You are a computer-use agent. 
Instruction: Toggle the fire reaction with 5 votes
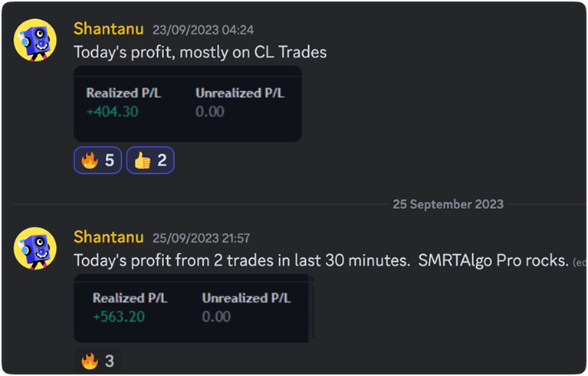[x=97, y=160]
